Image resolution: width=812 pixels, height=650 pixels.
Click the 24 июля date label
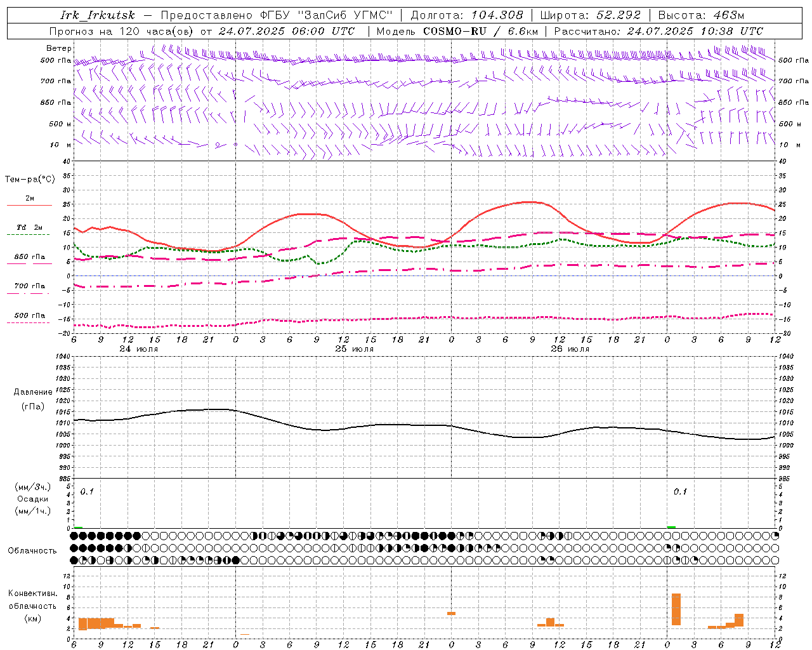[x=139, y=349]
